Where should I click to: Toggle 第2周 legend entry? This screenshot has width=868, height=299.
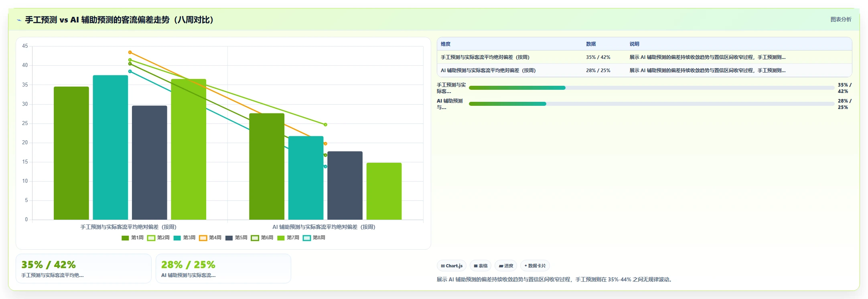(158, 238)
